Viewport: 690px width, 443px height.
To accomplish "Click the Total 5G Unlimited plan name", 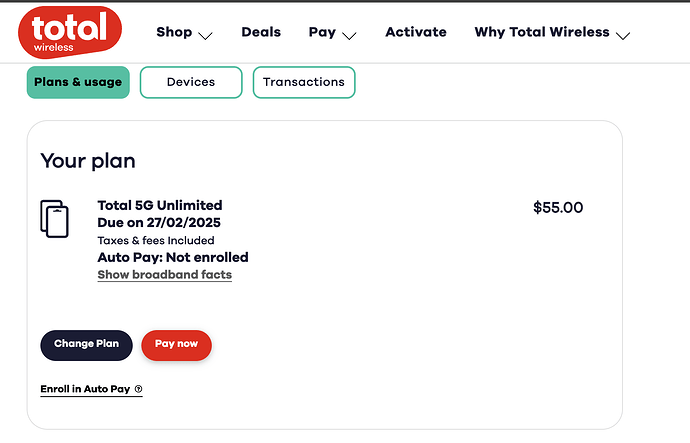I will coord(160,205).
